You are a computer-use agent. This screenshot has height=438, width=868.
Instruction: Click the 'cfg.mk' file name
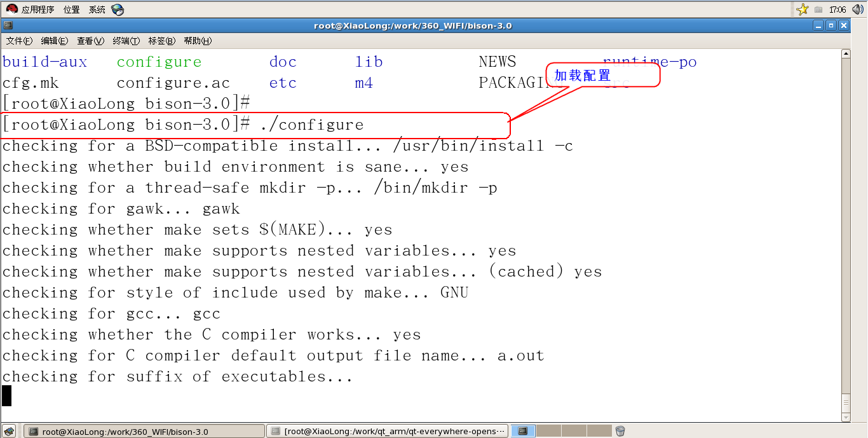click(31, 83)
